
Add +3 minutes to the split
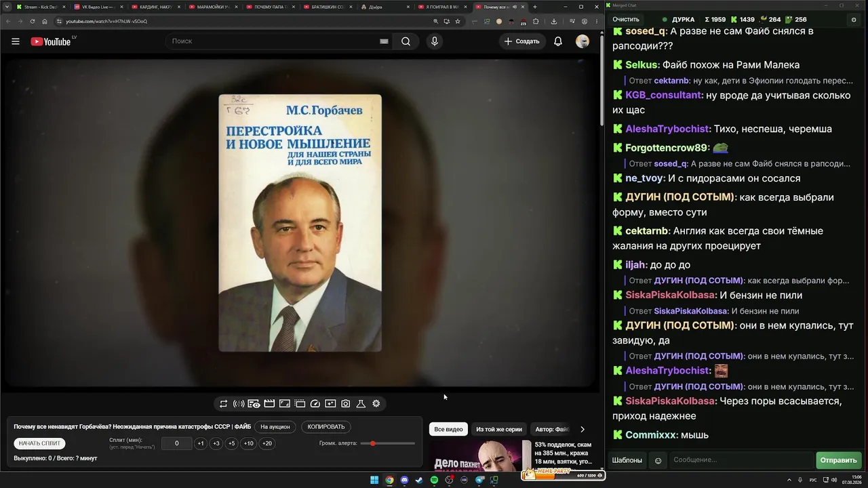[216, 443]
